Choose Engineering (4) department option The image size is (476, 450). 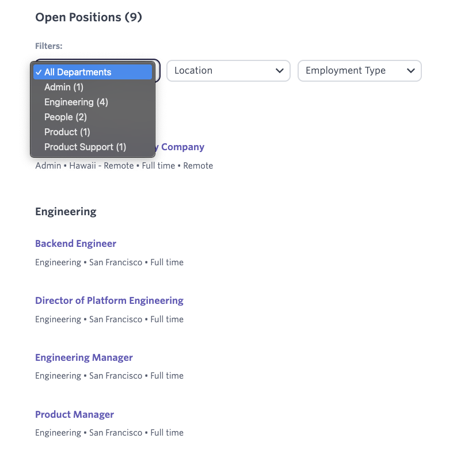click(x=76, y=102)
